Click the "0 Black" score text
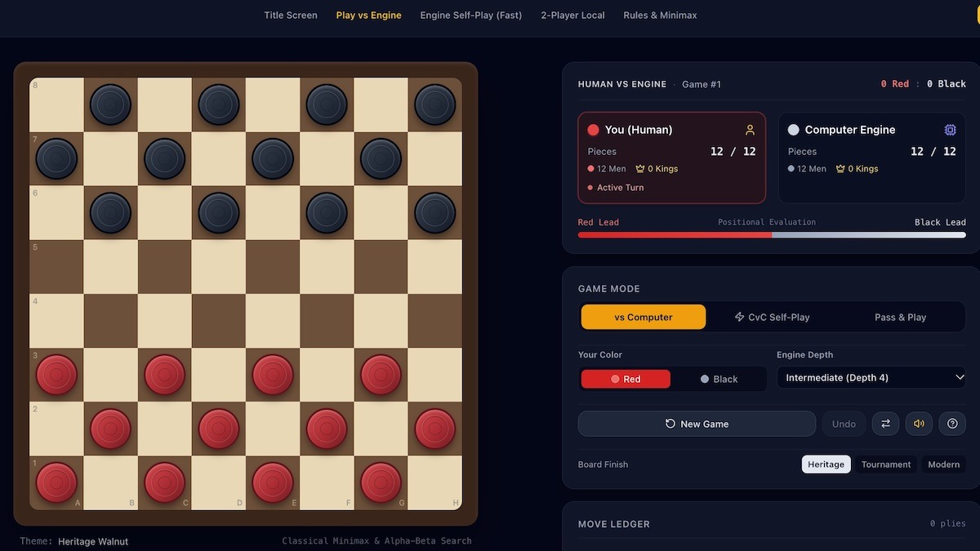This screenshot has width=980, height=551. click(947, 84)
